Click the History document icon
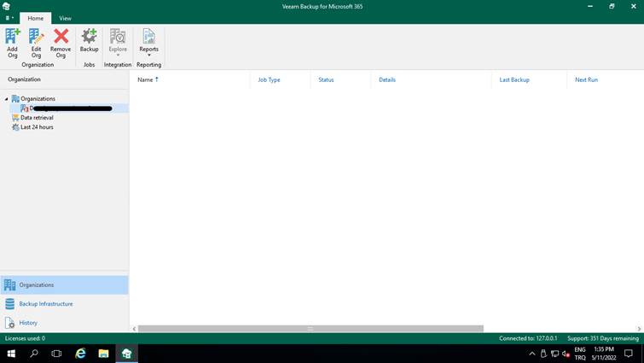 [10, 323]
